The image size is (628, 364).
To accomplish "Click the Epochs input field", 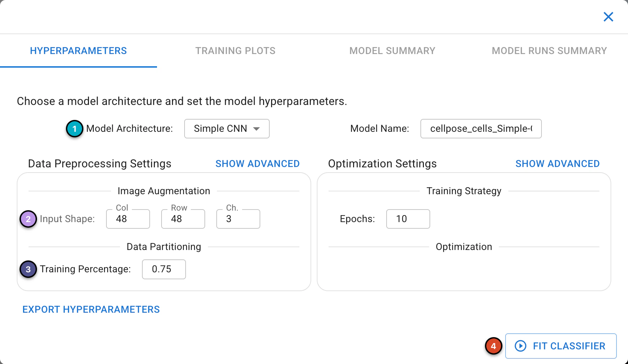I will point(408,219).
